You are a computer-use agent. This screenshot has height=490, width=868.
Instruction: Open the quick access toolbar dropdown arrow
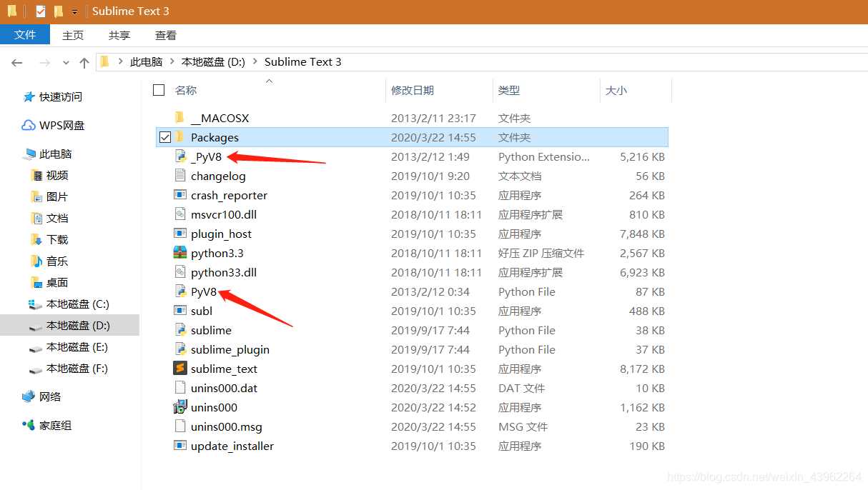(74, 12)
